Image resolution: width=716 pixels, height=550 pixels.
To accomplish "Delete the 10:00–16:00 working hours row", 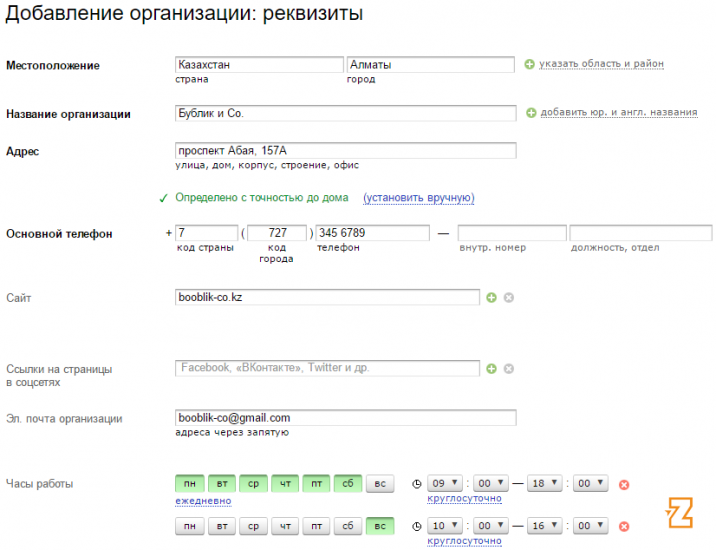I will pyautogui.click(x=624, y=527).
